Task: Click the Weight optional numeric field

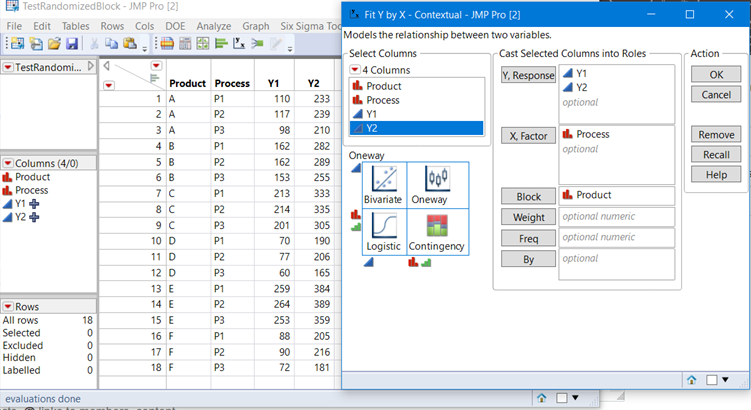Action: (617, 216)
